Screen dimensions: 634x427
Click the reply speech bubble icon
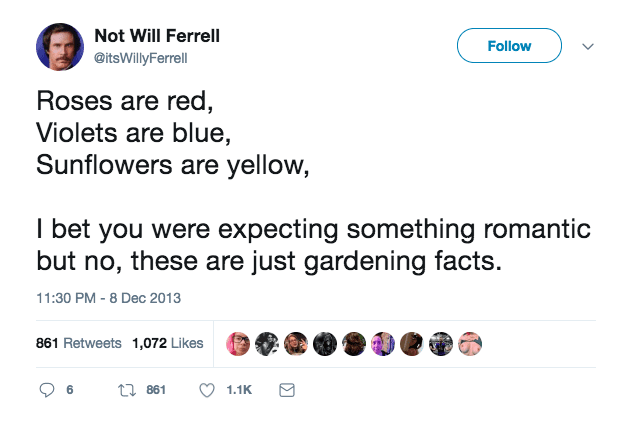click(x=47, y=390)
